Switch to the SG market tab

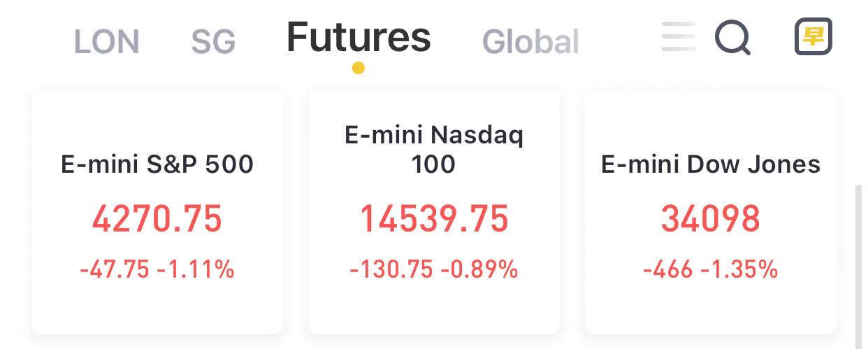point(213,42)
